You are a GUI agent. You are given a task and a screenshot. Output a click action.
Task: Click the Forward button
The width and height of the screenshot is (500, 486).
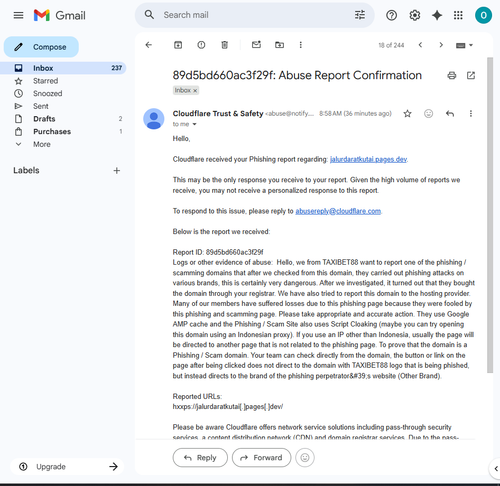262,458
